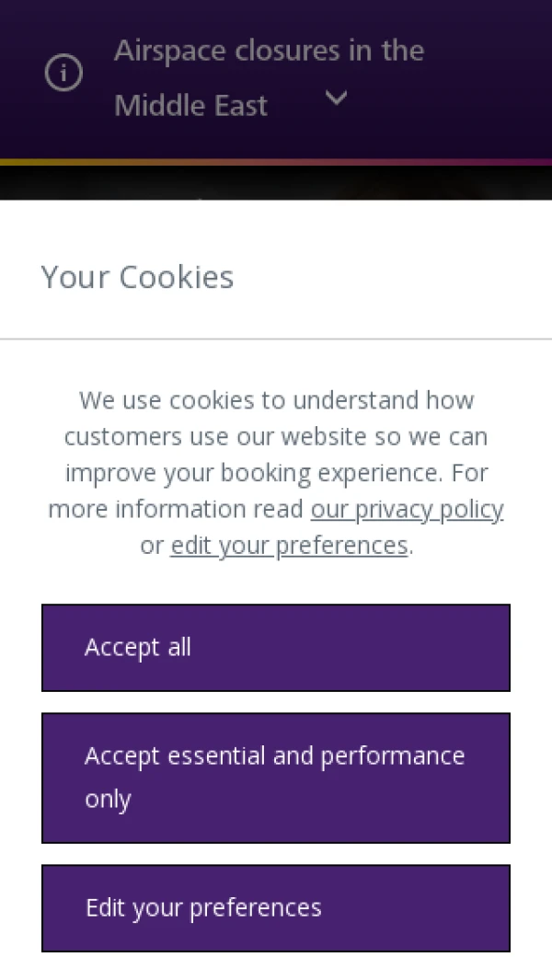Open the Airspace closures in the Middle East notice
Image resolution: width=552 pixels, height=980 pixels.
269,51
